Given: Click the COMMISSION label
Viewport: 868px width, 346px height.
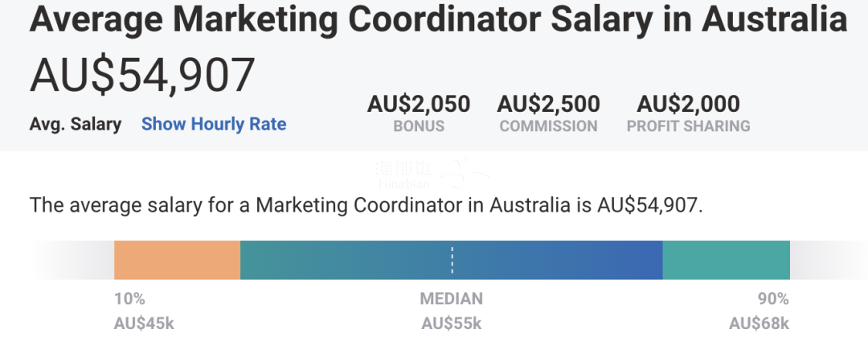Looking at the screenshot, I should click(548, 126).
